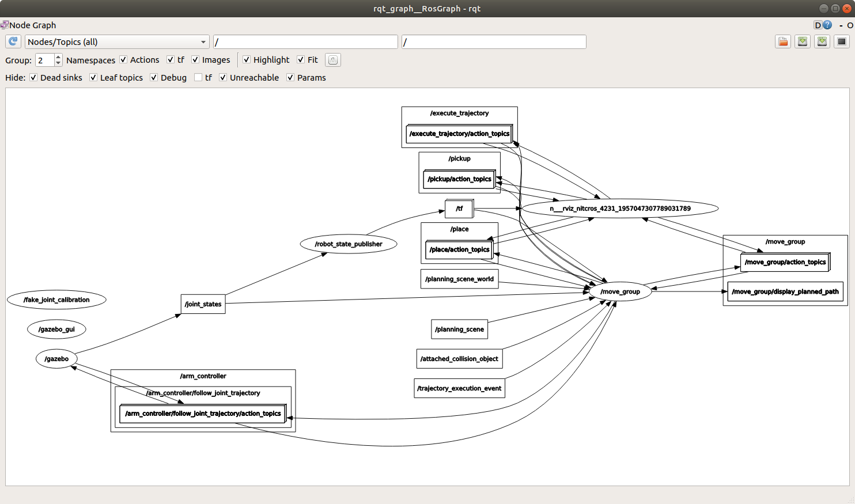This screenshot has width=855, height=504.
Task: Select the /joint_states topic box
Action: pyautogui.click(x=203, y=304)
